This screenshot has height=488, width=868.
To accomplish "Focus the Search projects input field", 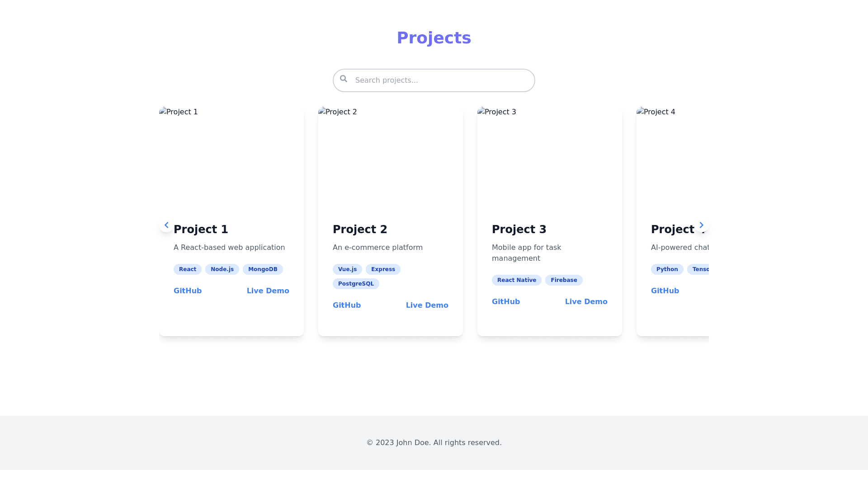I will pos(441,80).
